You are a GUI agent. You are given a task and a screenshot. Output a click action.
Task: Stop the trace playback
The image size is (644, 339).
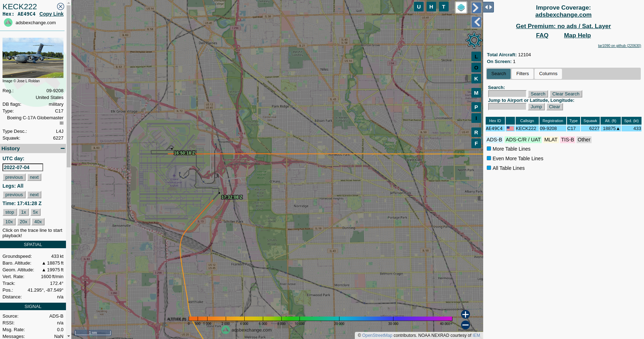click(x=10, y=212)
